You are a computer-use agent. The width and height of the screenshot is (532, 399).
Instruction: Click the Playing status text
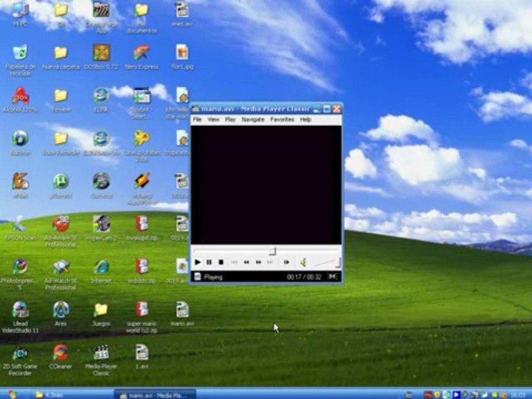[x=213, y=277]
